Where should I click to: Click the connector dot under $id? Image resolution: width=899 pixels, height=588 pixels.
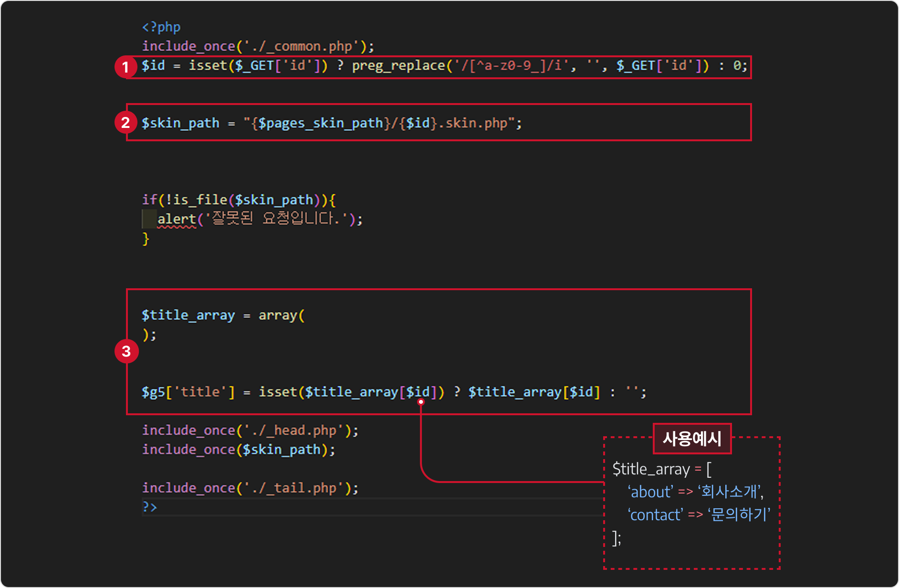pos(421,402)
